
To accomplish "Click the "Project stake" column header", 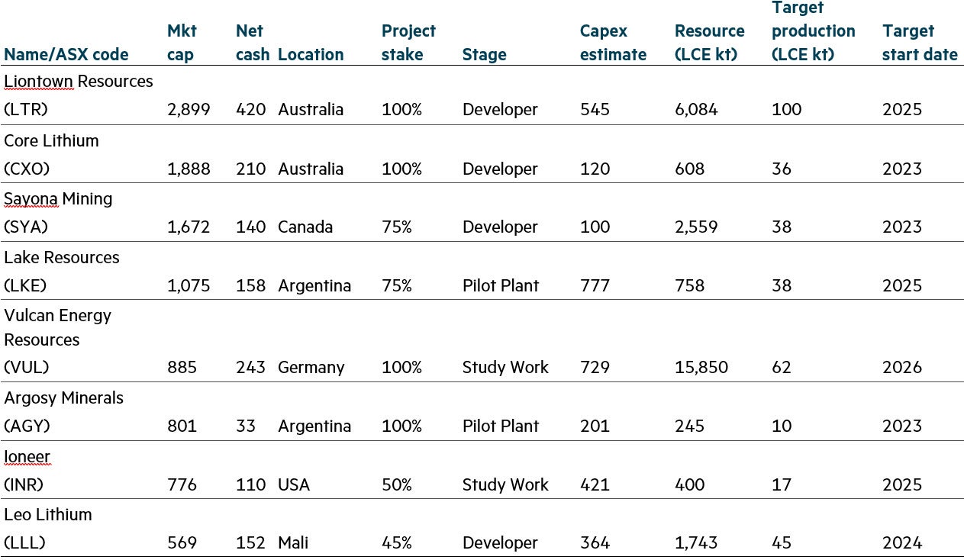I will 408,43.
